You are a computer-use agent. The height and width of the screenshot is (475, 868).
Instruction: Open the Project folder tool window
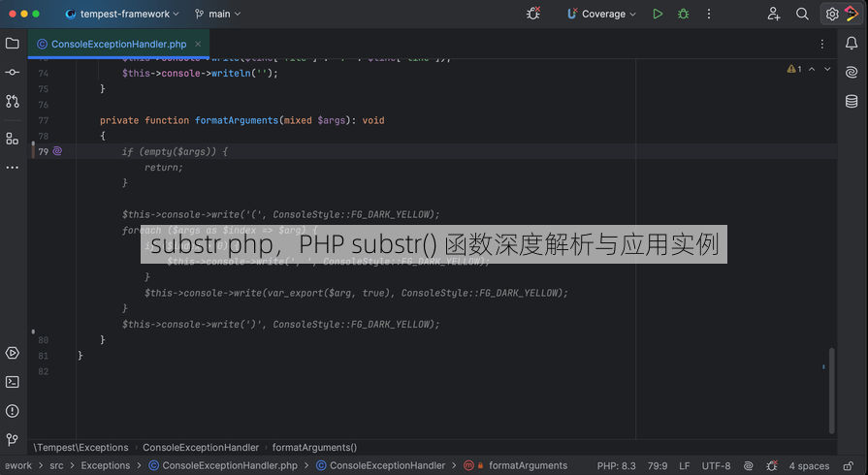click(13, 44)
